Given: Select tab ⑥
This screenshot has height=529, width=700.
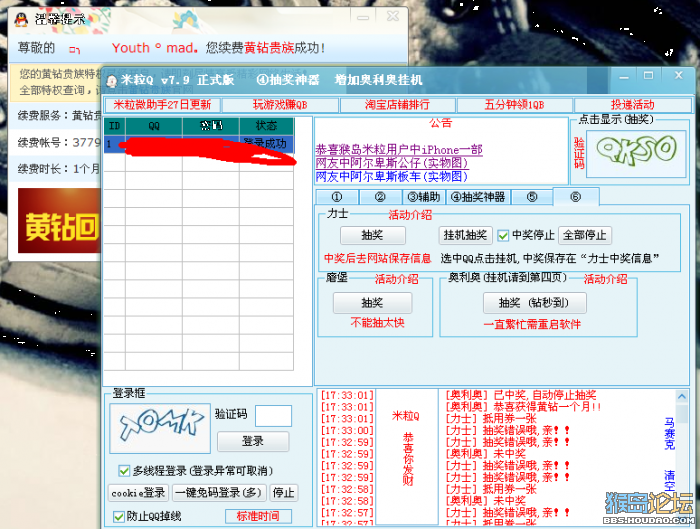Looking at the screenshot, I should pyautogui.click(x=576, y=196).
